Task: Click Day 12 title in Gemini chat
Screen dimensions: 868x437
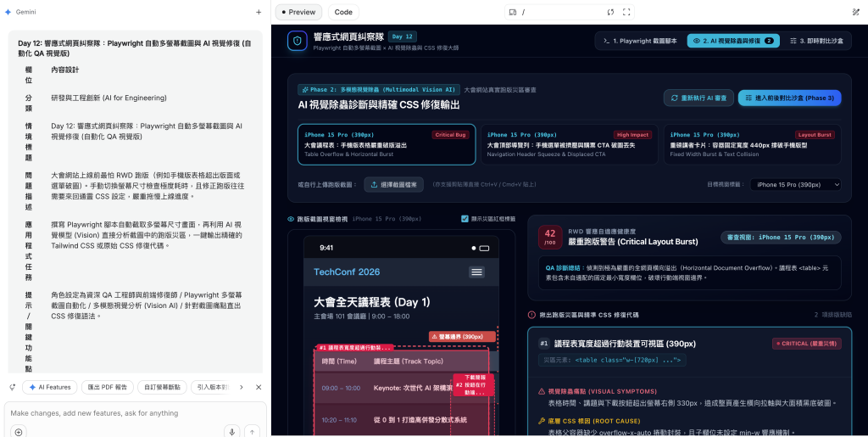Action: tap(135, 48)
